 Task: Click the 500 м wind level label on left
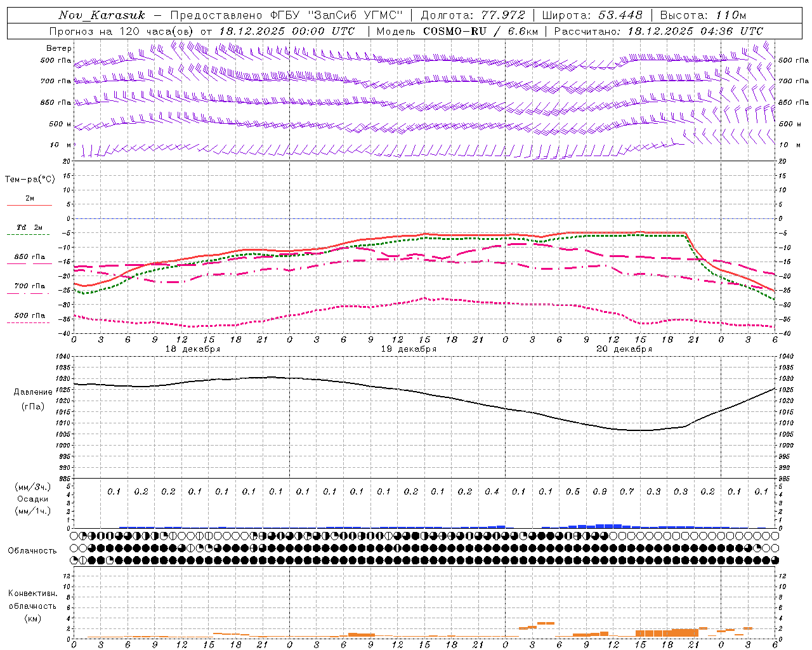(x=60, y=124)
